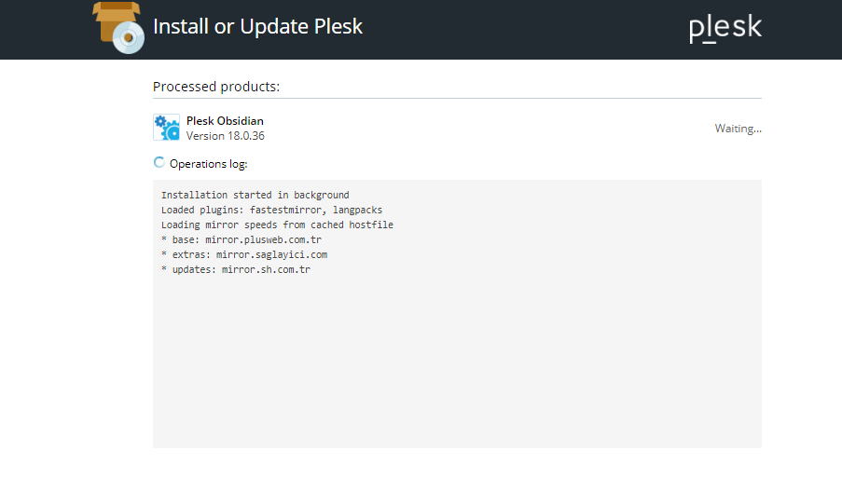Click the Processed products heading
The height and width of the screenshot is (504, 842).
click(x=216, y=87)
